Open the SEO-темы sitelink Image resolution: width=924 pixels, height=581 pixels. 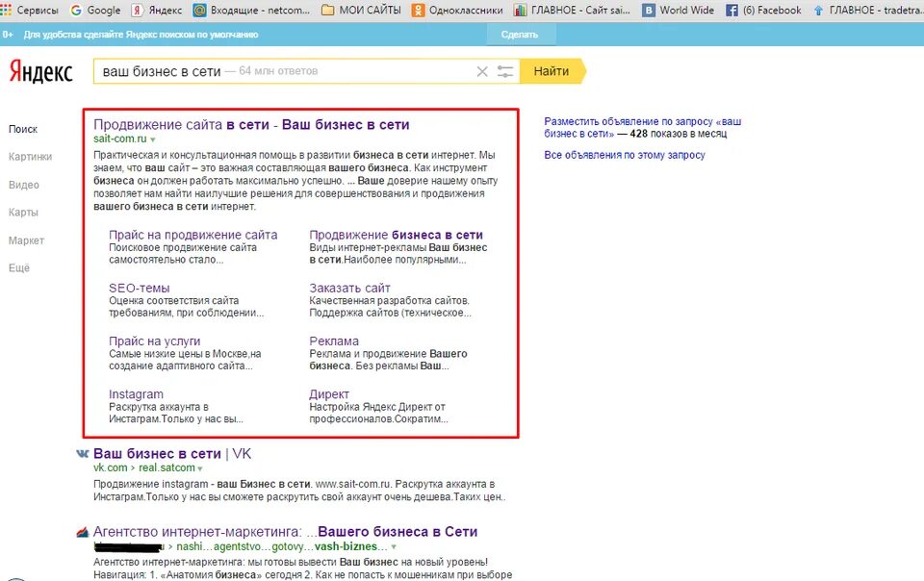pos(139,288)
